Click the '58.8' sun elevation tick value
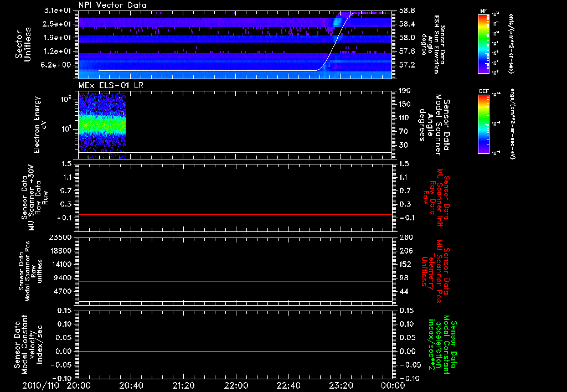 pos(407,11)
